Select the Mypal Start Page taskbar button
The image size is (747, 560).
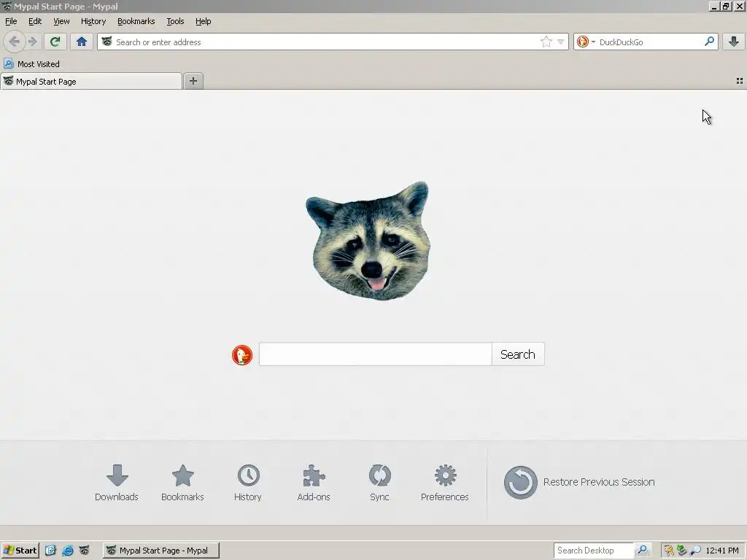(x=161, y=551)
